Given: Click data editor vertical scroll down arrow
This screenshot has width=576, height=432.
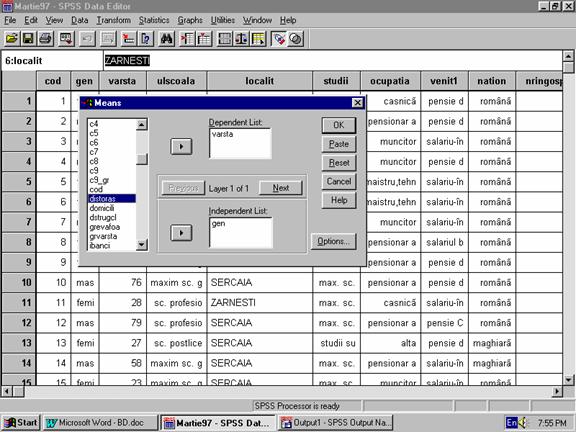Looking at the screenshot, I should [x=568, y=380].
